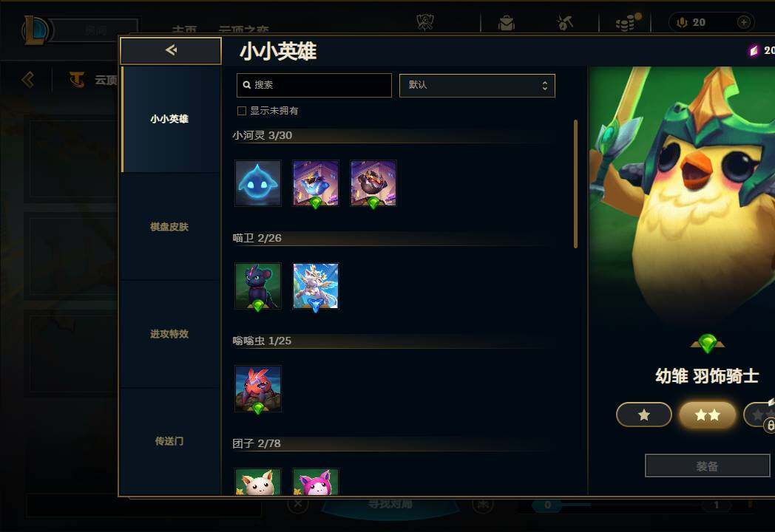The width and height of the screenshot is (775, 532).
Task: Click the little legends list scrollbar
Action: coord(575,184)
